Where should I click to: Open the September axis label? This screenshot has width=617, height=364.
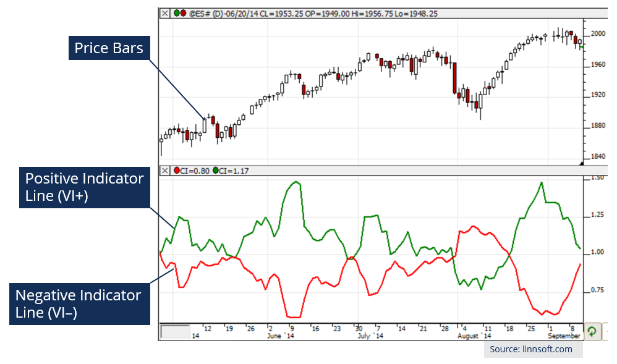(564, 336)
